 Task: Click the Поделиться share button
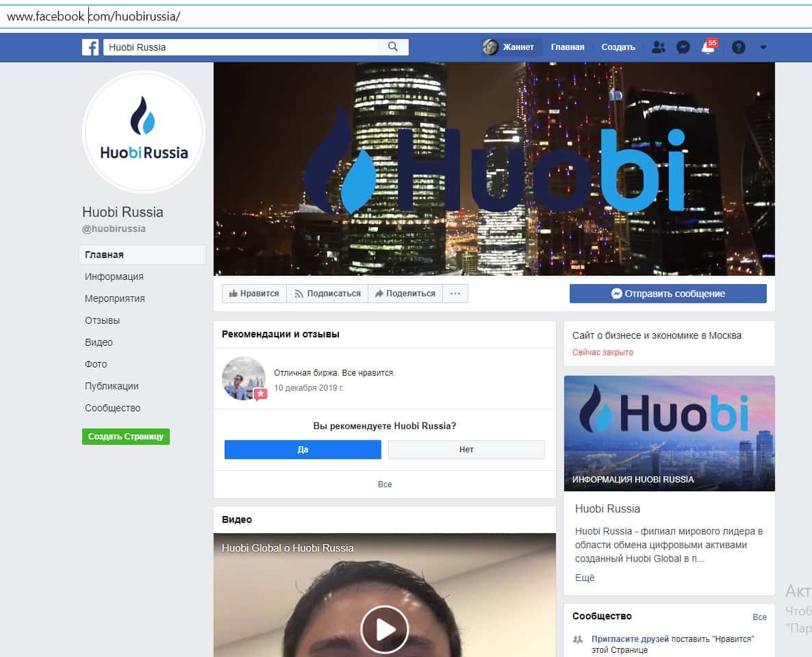pyautogui.click(x=405, y=294)
